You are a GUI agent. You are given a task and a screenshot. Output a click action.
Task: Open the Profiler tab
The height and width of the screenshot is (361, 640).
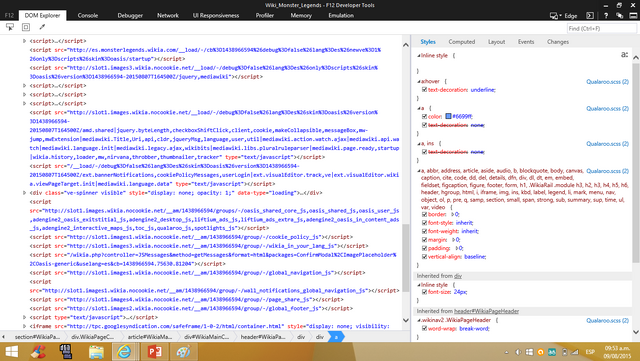point(264,16)
